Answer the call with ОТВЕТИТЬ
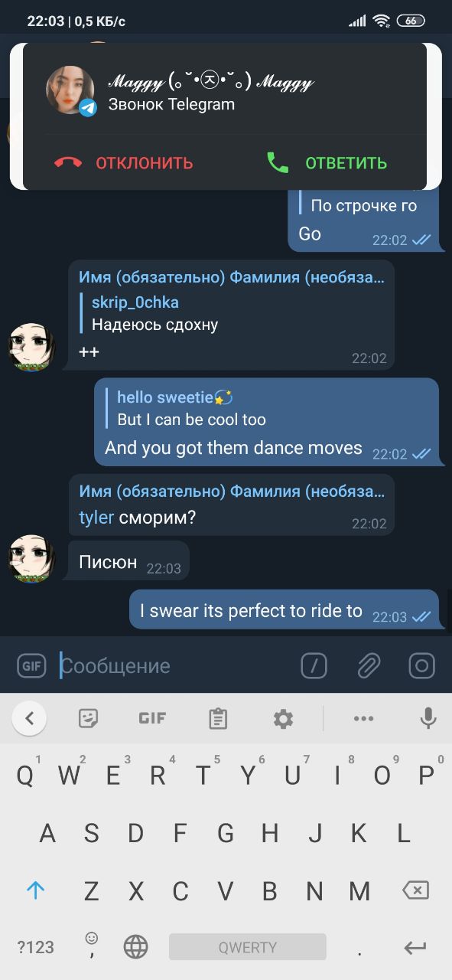This screenshot has width=452, height=980. pyautogui.click(x=327, y=163)
